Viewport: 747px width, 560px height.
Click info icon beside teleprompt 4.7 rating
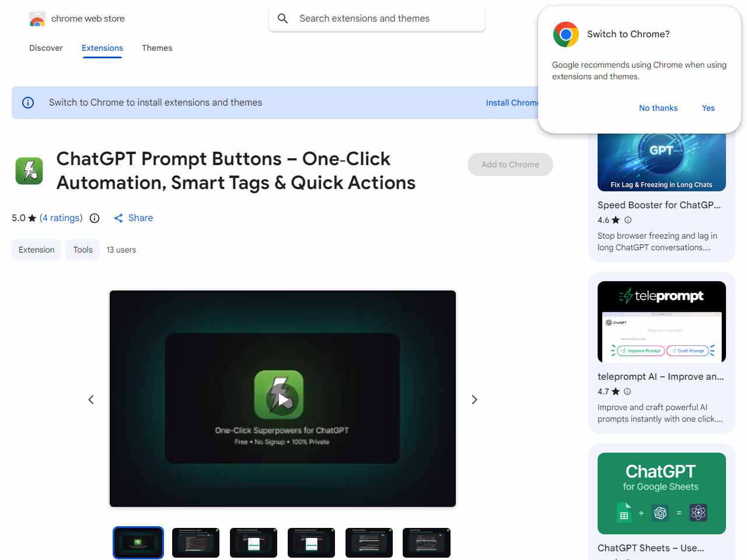click(627, 391)
